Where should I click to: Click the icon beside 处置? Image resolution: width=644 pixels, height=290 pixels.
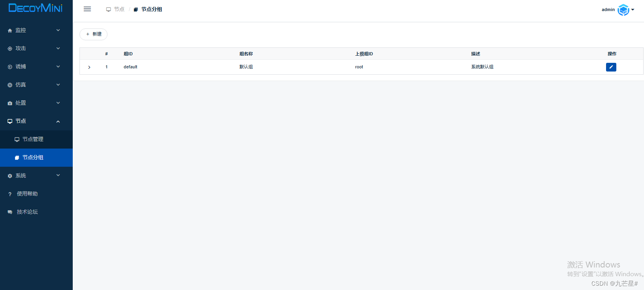coord(10,103)
